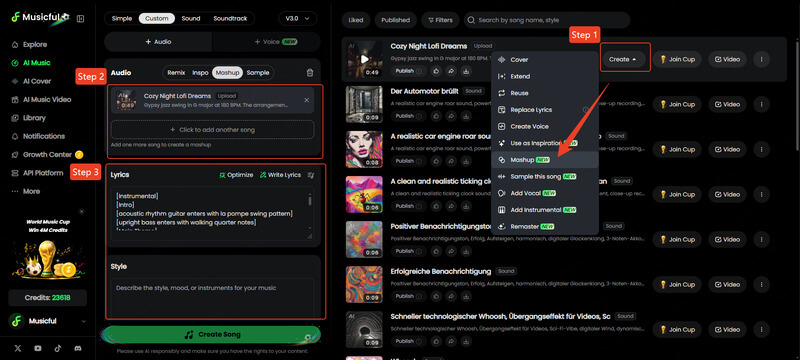Open Publish options for Cozy Night Lofi Dreams
Image resolution: width=800 pixels, height=360 pixels.
click(x=409, y=72)
